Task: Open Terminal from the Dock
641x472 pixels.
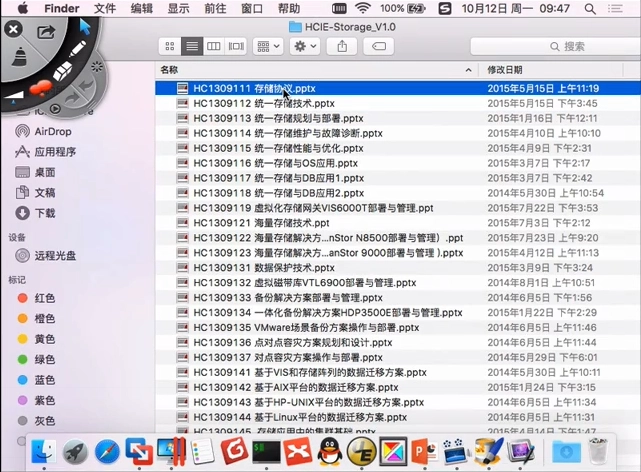Action: pos(266,452)
